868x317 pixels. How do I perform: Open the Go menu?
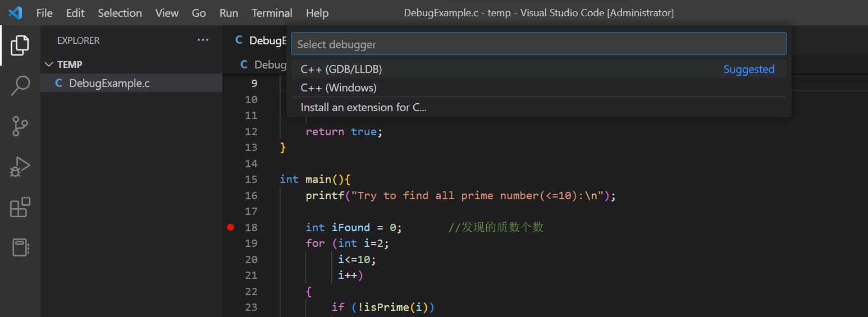click(199, 13)
